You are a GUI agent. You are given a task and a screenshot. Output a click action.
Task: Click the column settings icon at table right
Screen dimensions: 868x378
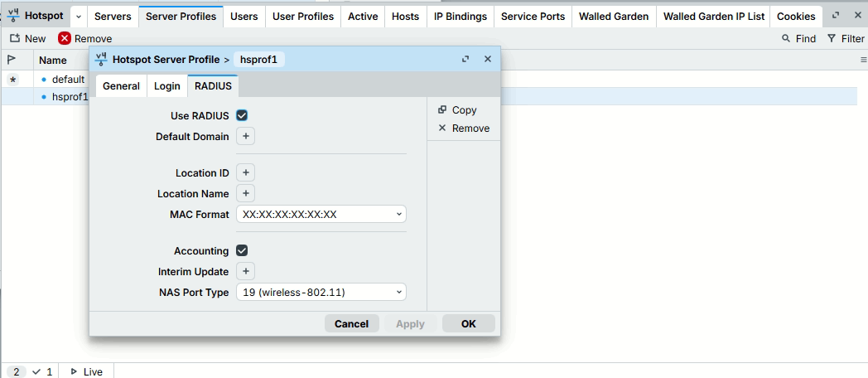click(863, 60)
